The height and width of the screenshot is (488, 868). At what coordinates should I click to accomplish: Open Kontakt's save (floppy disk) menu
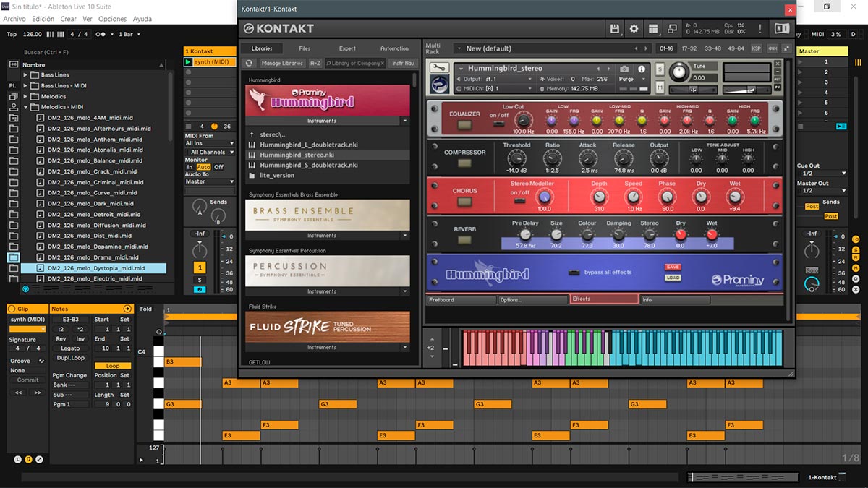click(x=616, y=28)
